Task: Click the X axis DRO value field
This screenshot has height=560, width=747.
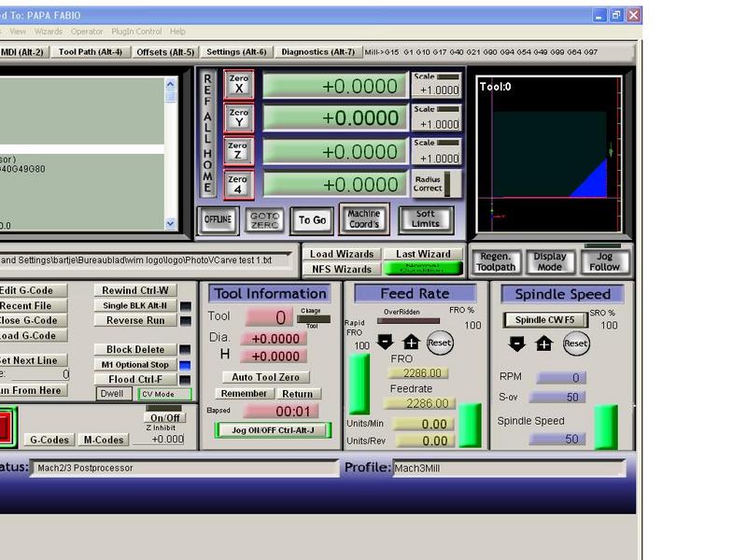Action: [334, 86]
